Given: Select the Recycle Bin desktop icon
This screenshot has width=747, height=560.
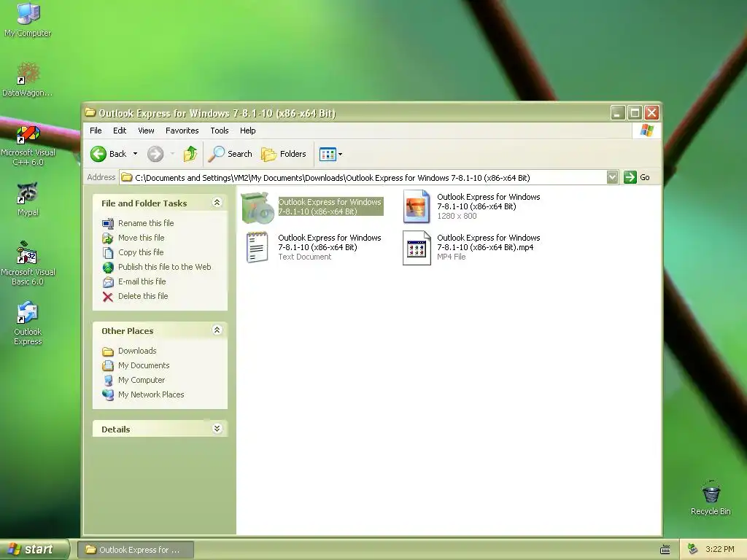Looking at the screenshot, I should [711, 498].
